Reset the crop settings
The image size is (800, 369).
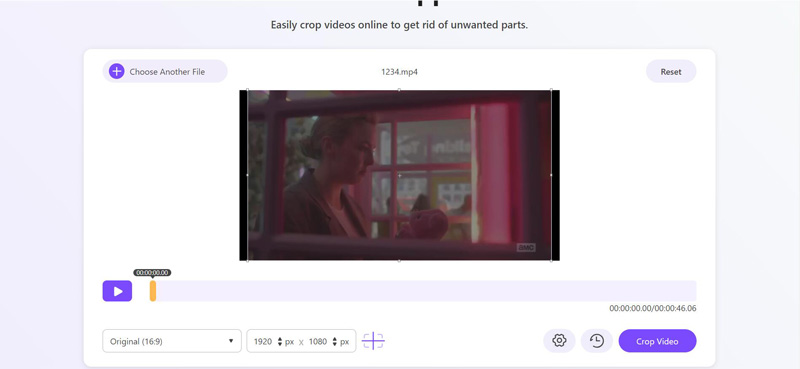(671, 71)
